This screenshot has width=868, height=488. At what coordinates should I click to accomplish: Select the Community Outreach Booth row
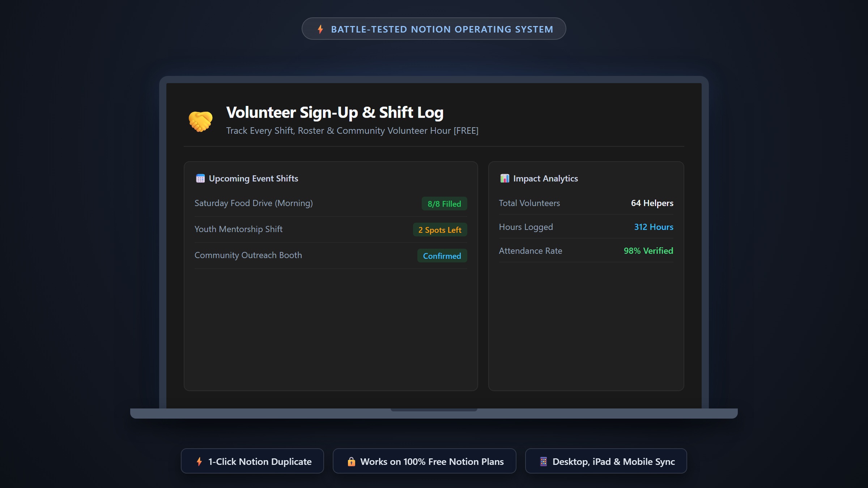click(331, 256)
